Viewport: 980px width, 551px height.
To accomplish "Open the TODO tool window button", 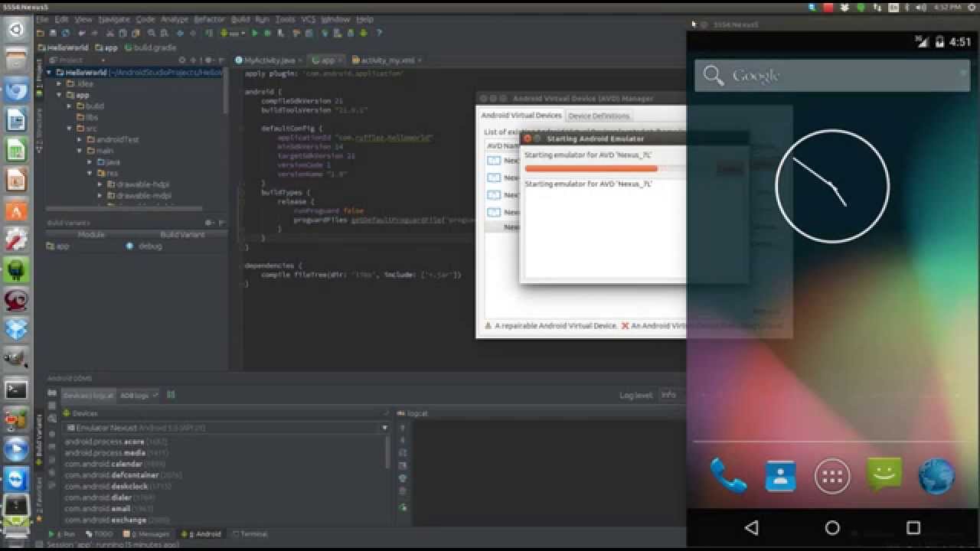I will (x=100, y=534).
